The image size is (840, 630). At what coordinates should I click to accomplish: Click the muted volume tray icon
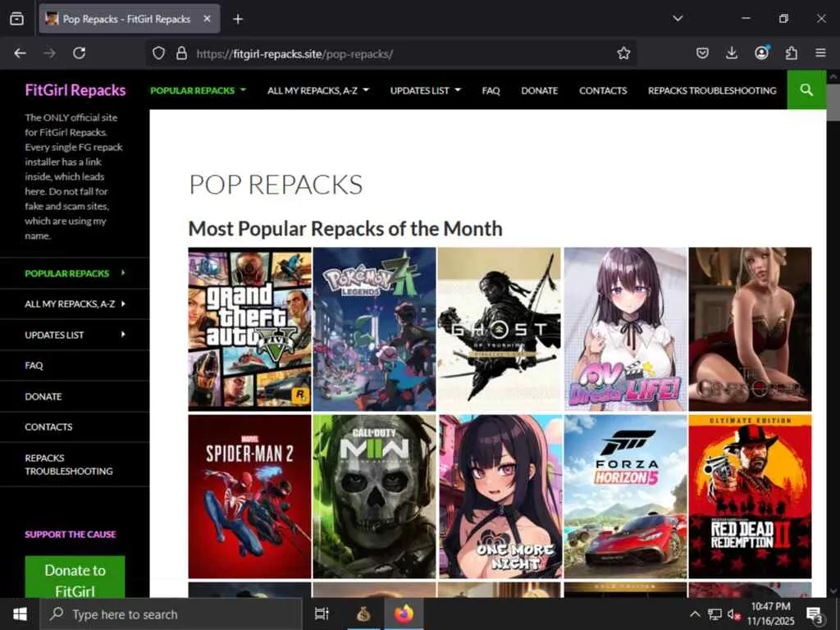[x=733, y=614]
